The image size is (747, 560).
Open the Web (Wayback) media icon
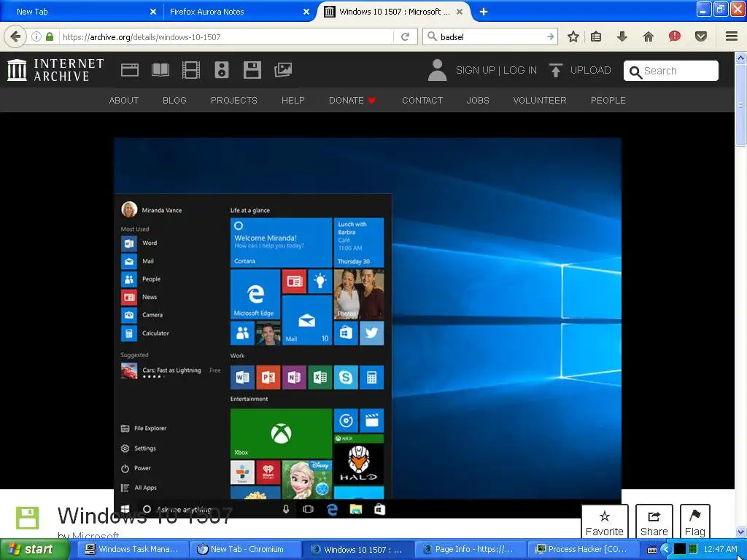click(130, 70)
